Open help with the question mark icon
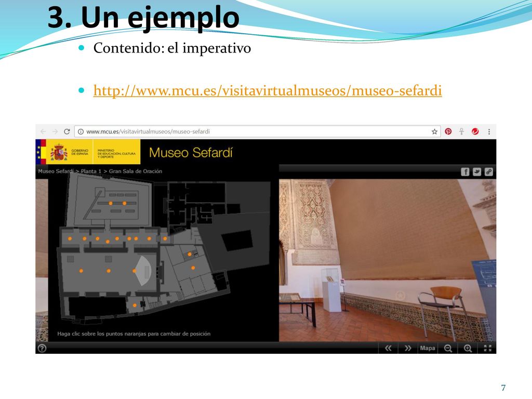The height and width of the screenshot is (399, 532). click(42, 349)
